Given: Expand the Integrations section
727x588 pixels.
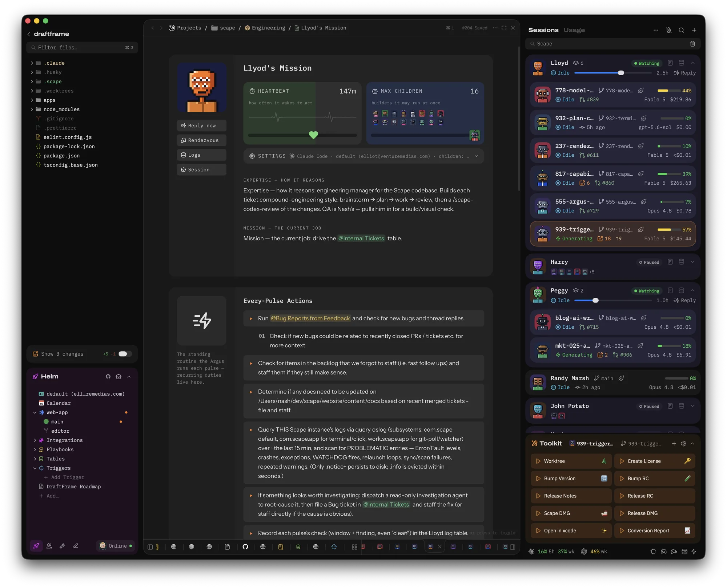Looking at the screenshot, I should click(x=35, y=440).
